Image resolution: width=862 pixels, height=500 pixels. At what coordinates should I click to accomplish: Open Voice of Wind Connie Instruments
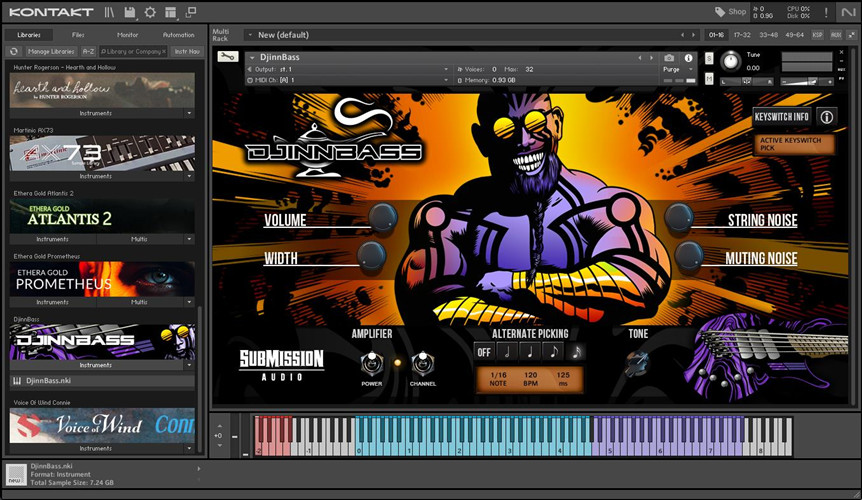point(96,448)
